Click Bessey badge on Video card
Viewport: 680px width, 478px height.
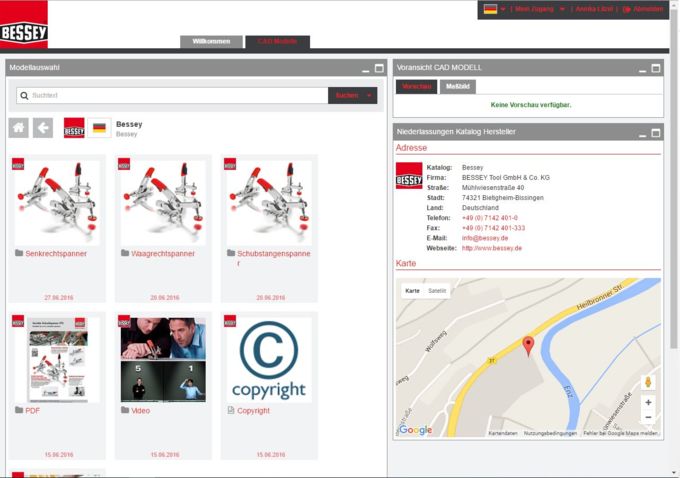coord(124,321)
